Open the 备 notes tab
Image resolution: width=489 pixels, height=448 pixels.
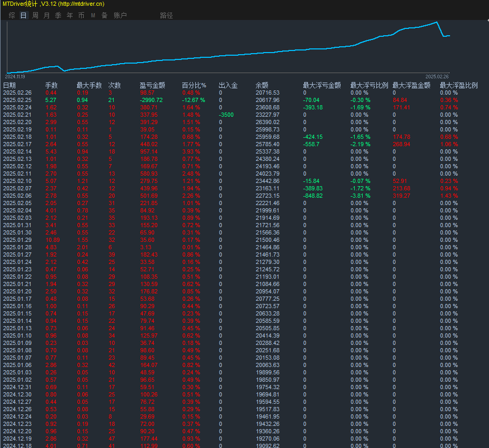[104, 15]
